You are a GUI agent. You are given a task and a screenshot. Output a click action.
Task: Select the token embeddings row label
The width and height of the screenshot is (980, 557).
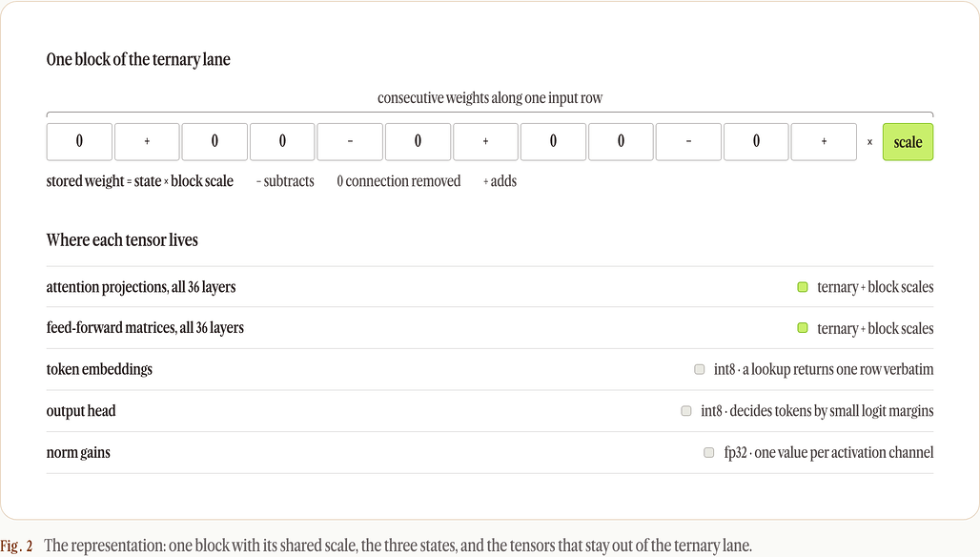(x=99, y=369)
